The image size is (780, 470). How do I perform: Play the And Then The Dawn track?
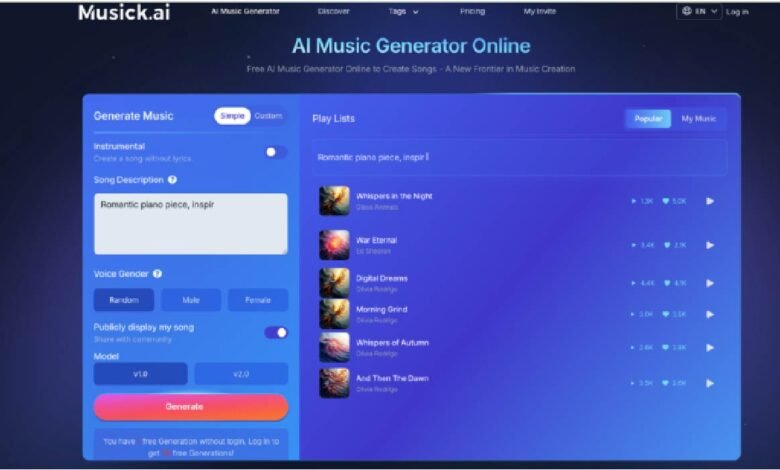(x=710, y=383)
